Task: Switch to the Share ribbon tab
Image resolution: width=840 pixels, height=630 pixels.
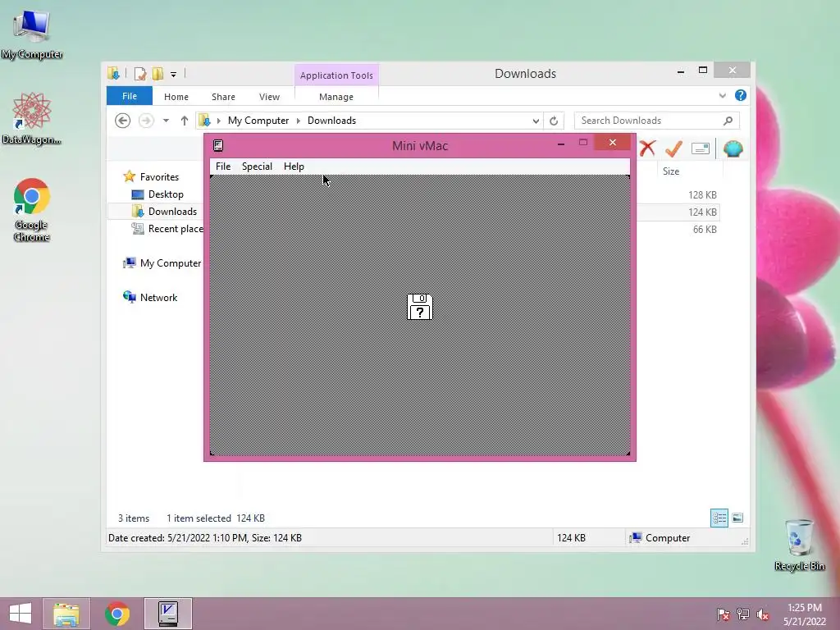Action: click(223, 97)
